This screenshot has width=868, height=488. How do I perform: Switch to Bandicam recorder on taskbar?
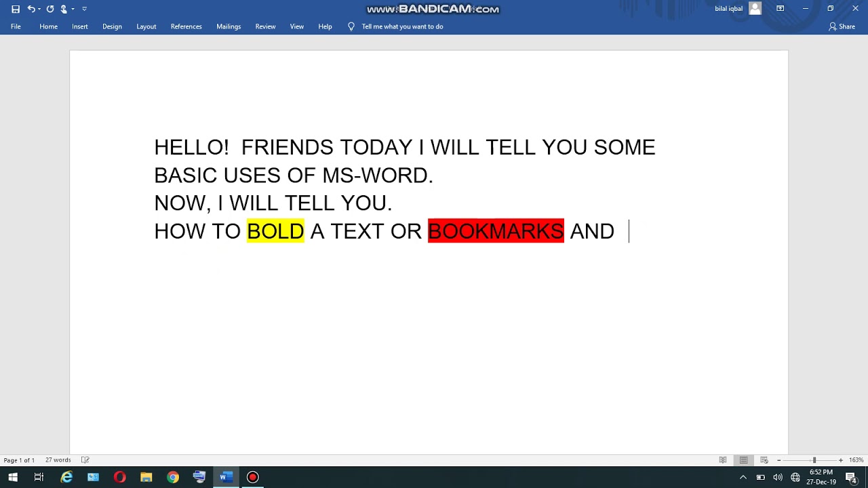click(252, 477)
